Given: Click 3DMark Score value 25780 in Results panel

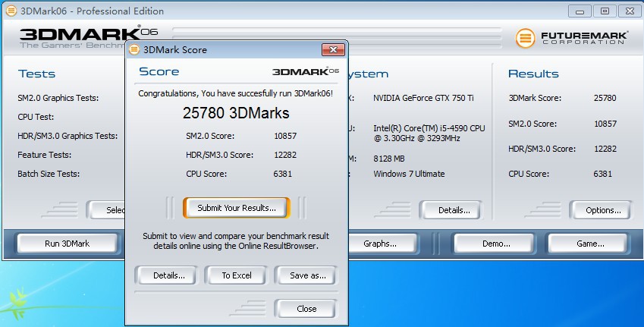Looking at the screenshot, I should pyautogui.click(x=605, y=98).
